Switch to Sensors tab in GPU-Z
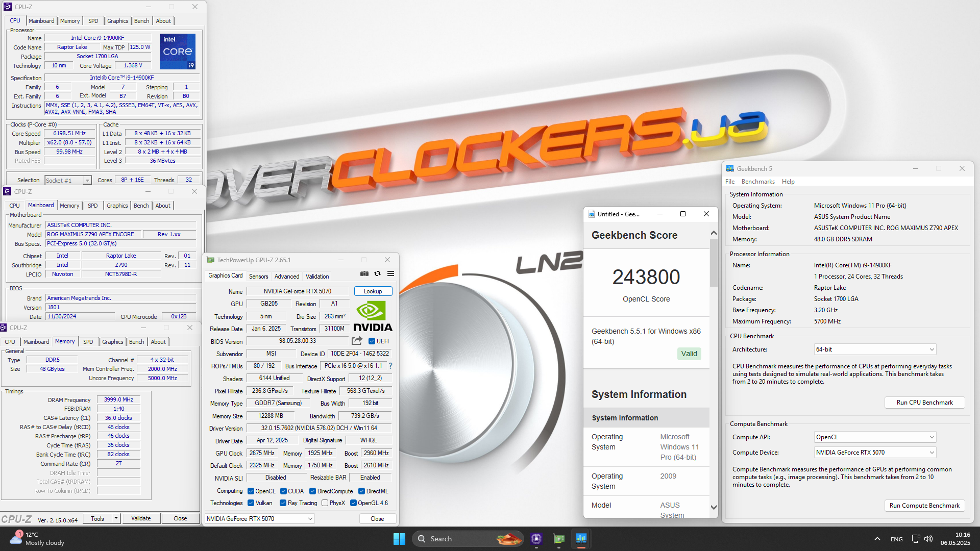 pyautogui.click(x=258, y=277)
